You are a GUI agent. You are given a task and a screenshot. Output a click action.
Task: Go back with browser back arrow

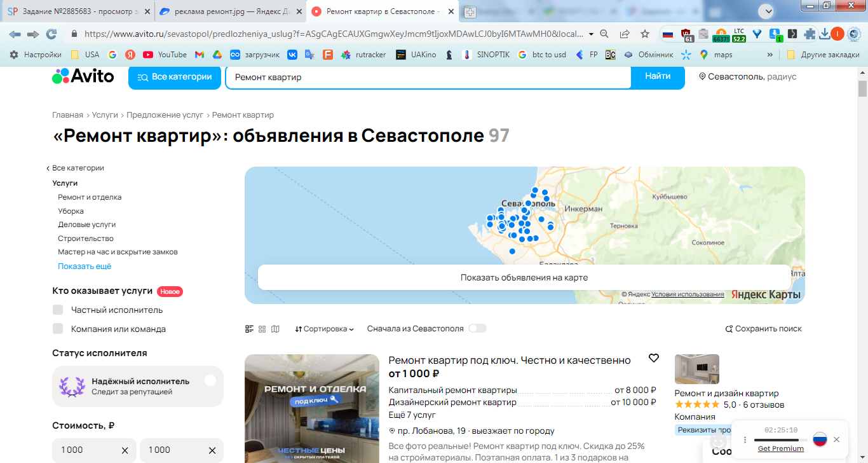pyautogui.click(x=15, y=34)
